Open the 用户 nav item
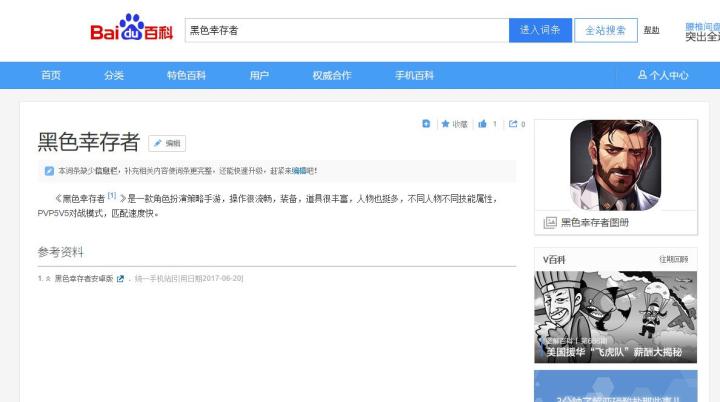Image resolution: width=720 pixels, height=402 pixels. click(x=259, y=75)
